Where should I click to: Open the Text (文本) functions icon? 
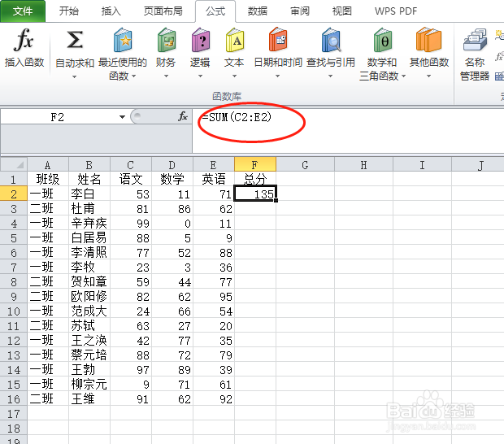(x=235, y=40)
